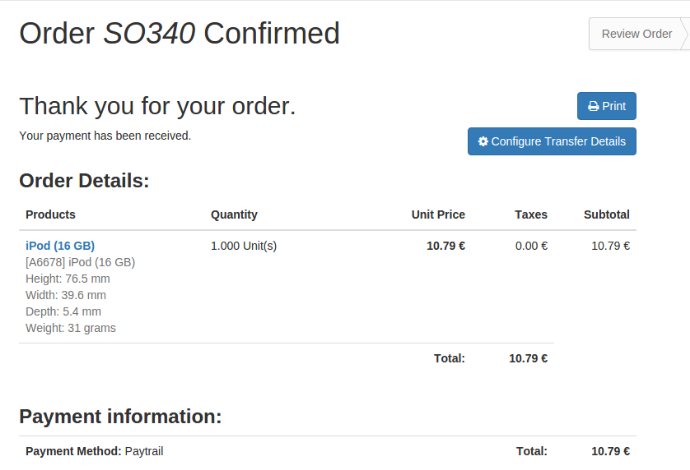Click the Weight: 31 grams line

click(x=70, y=328)
